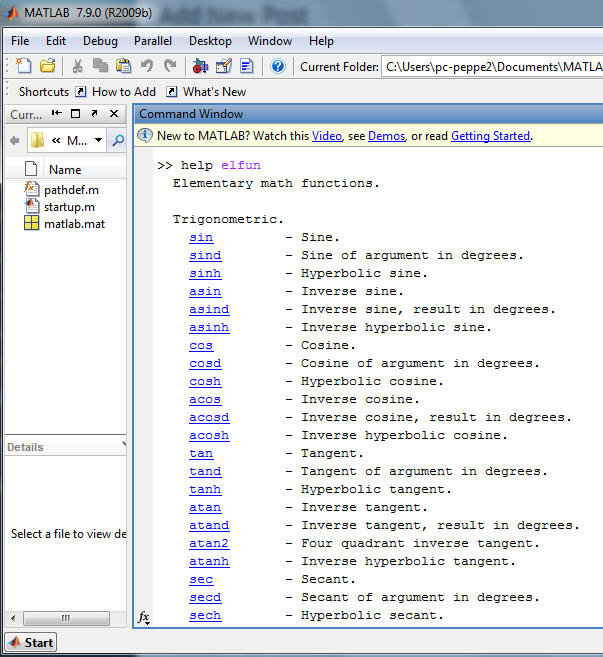The image size is (603, 657).
Task: Click the Open file folder icon
Action: (x=48, y=66)
